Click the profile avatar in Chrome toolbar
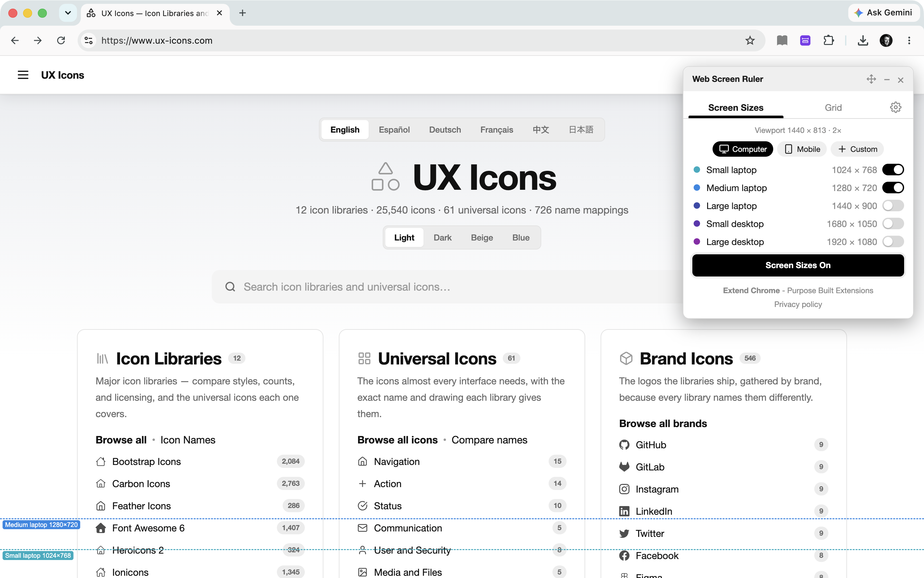Viewport: 924px width, 578px height. click(886, 40)
